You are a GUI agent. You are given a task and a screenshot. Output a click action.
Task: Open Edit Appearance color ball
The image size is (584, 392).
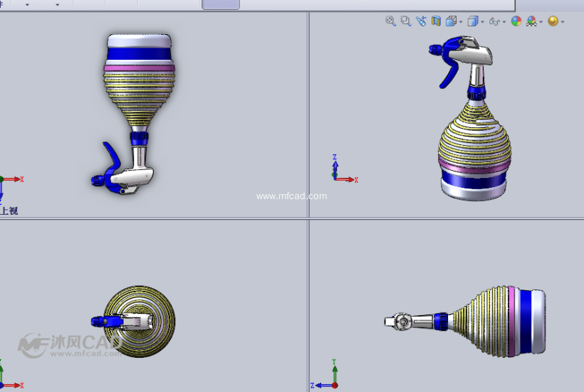tap(516, 21)
